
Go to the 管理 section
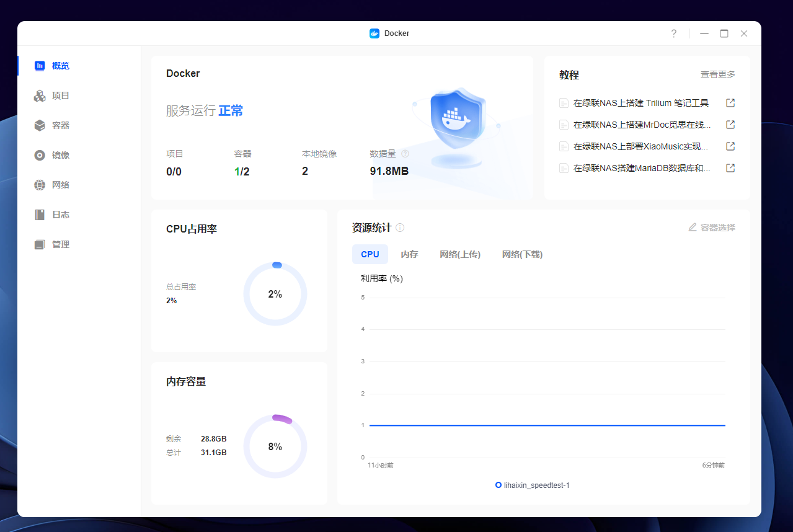(x=79, y=244)
